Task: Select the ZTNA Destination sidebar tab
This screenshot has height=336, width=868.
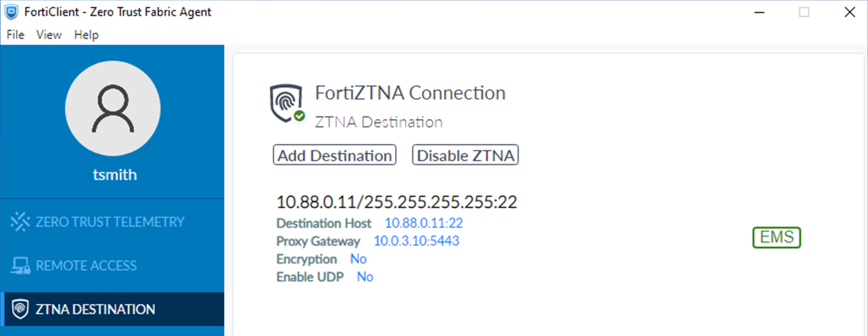Action: 95,310
